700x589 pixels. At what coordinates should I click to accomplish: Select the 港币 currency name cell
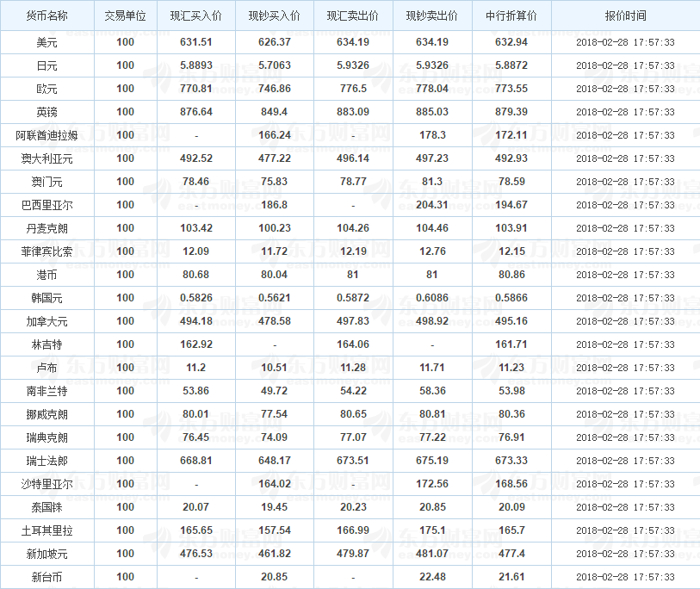click(x=46, y=275)
